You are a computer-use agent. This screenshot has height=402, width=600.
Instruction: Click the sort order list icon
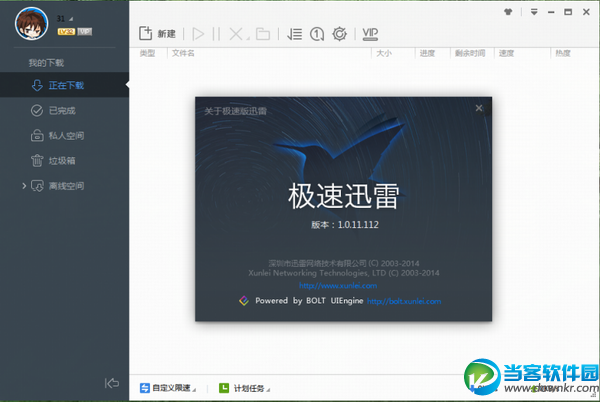pyautogui.click(x=295, y=34)
